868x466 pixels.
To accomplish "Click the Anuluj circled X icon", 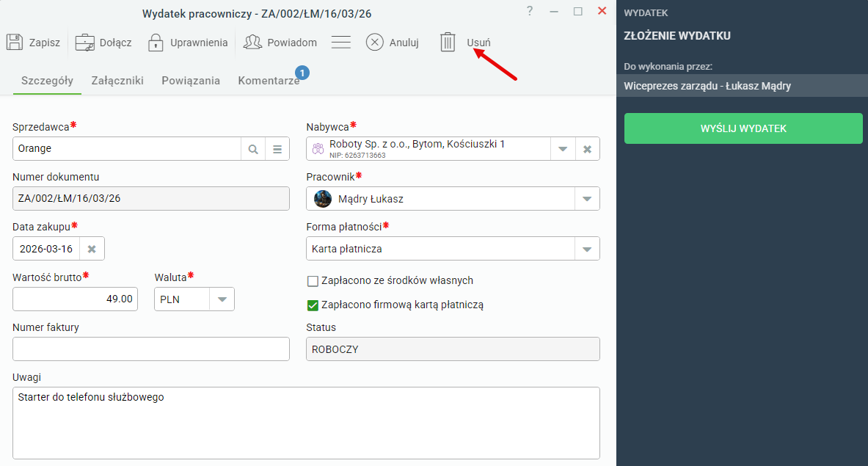I will click(x=375, y=42).
